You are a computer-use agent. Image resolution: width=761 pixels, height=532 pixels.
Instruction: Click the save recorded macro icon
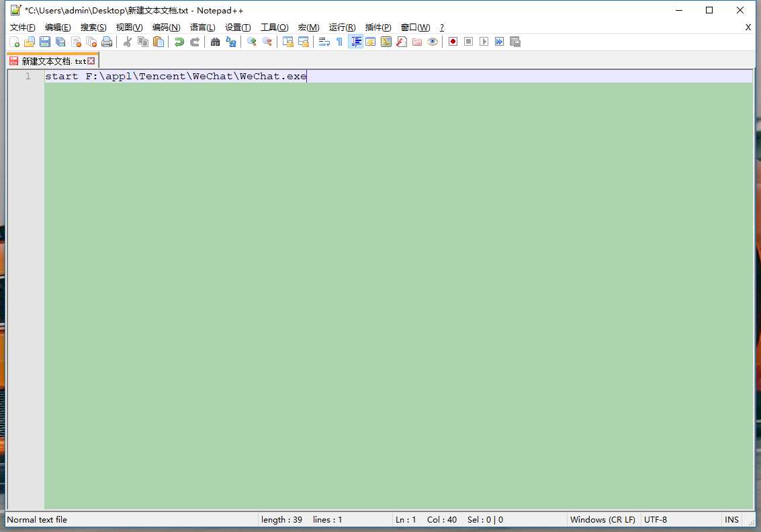click(515, 42)
